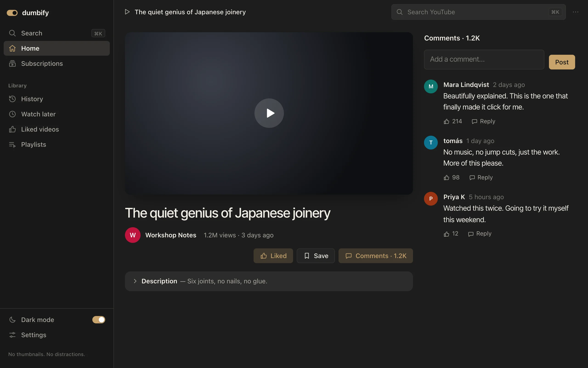Toggle the dumbify logo switch
The image size is (588, 368).
12,13
